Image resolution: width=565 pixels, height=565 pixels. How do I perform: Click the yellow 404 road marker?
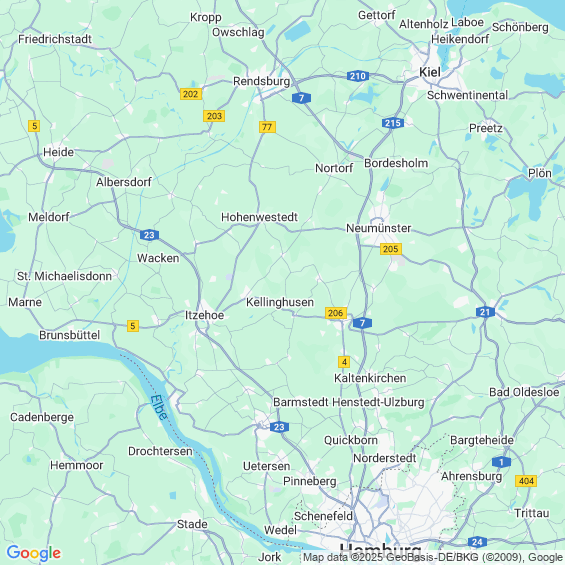(x=526, y=481)
